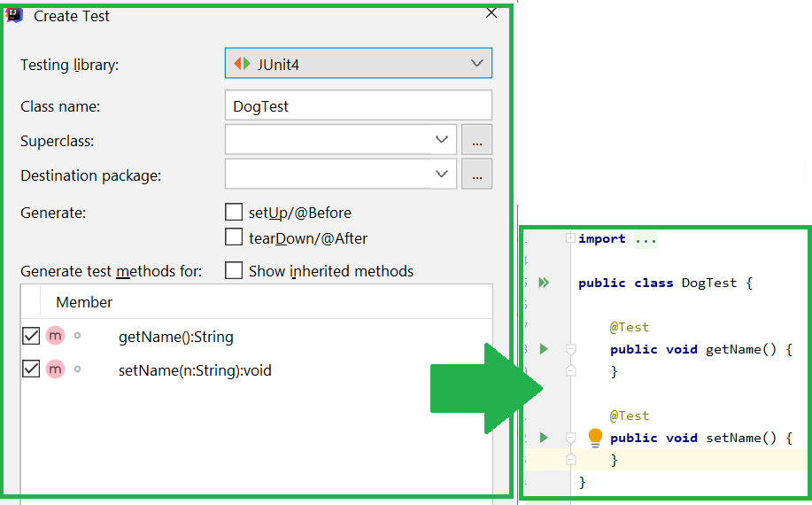The height and width of the screenshot is (505, 812).
Task: Toggle Show inherited methods checkbox
Action: (234, 271)
